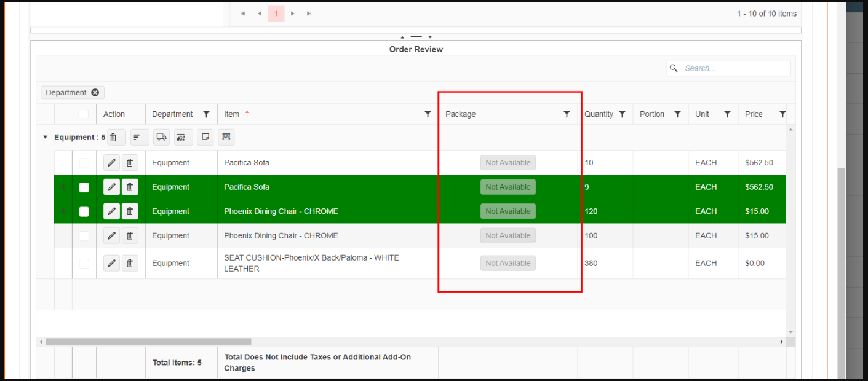Viewport: 868px width, 381px height.
Task: Tick the checkbox for Phoenix Dining Chair quantity 120
Action: pos(84,211)
